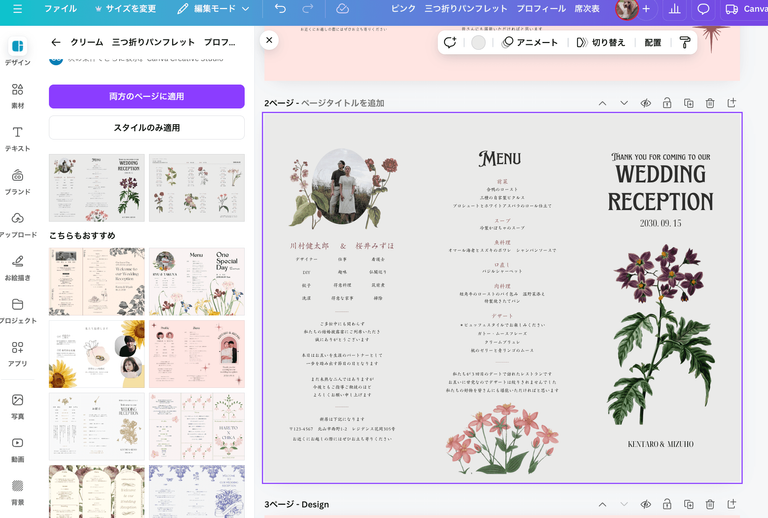Move page 2 down with the chevron arrow
The height and width of the screenshot is (518, 768).
624,103
